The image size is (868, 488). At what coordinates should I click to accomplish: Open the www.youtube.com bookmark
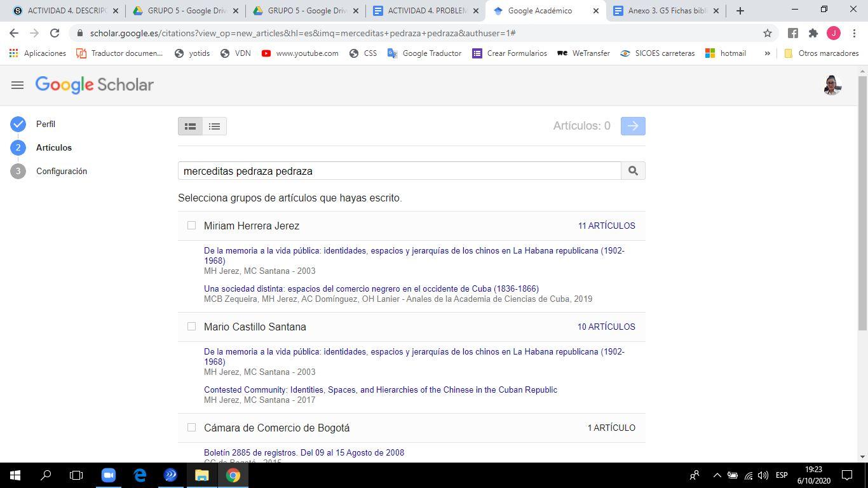coord(300,53)
